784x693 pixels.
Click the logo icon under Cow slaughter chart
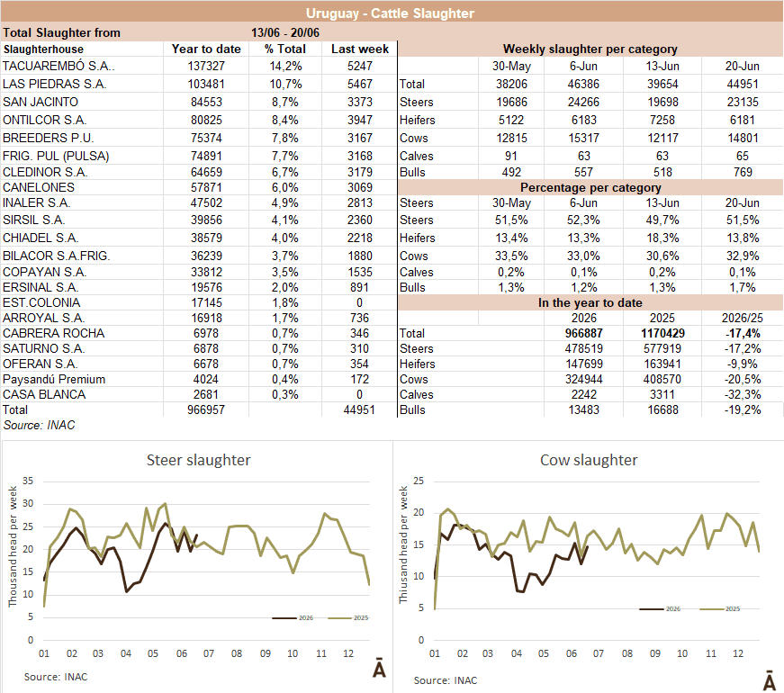click(769, 681)
